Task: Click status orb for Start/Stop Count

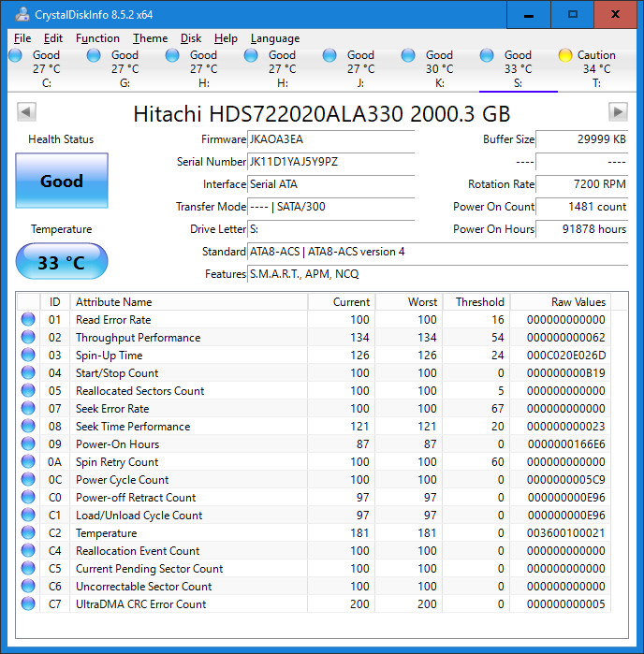Action: (28, 372)
